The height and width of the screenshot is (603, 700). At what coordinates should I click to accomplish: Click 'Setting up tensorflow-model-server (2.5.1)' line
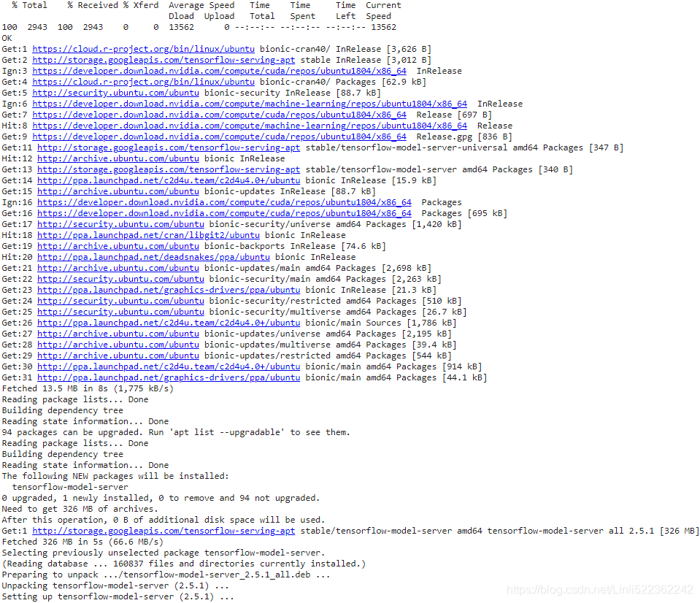118,596
